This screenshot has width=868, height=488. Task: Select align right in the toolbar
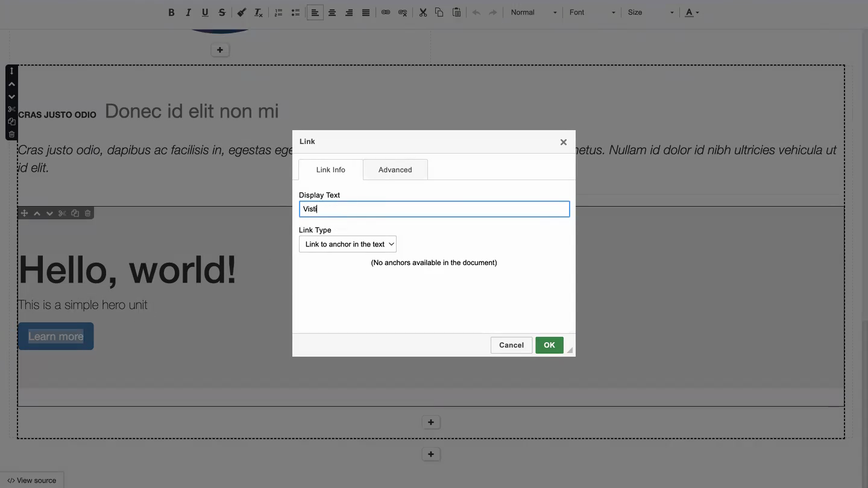[348, 13]
